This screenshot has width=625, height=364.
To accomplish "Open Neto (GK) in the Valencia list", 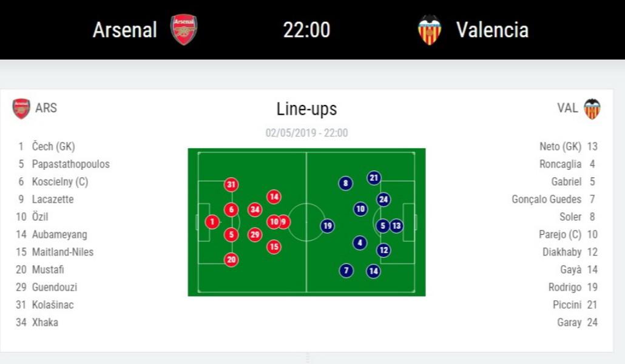I will [560, 146].
